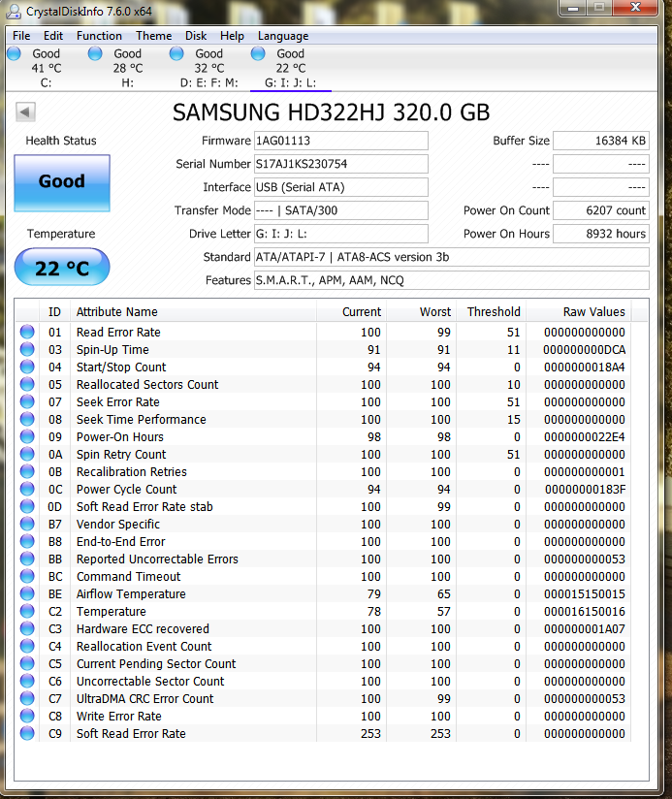Select the G: I: J: L: disk
672x799 pixels.
pos(290,68)
